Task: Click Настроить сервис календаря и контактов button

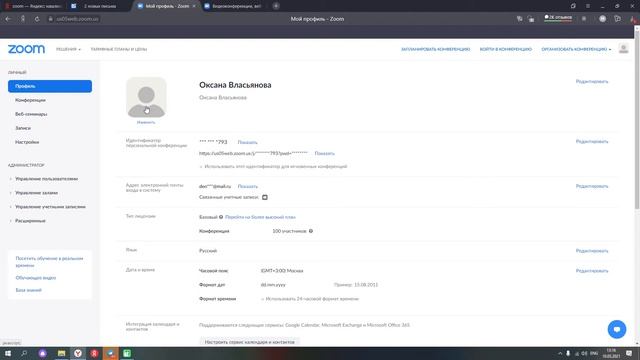Action: pyautogui.click(x=249, y=342)
